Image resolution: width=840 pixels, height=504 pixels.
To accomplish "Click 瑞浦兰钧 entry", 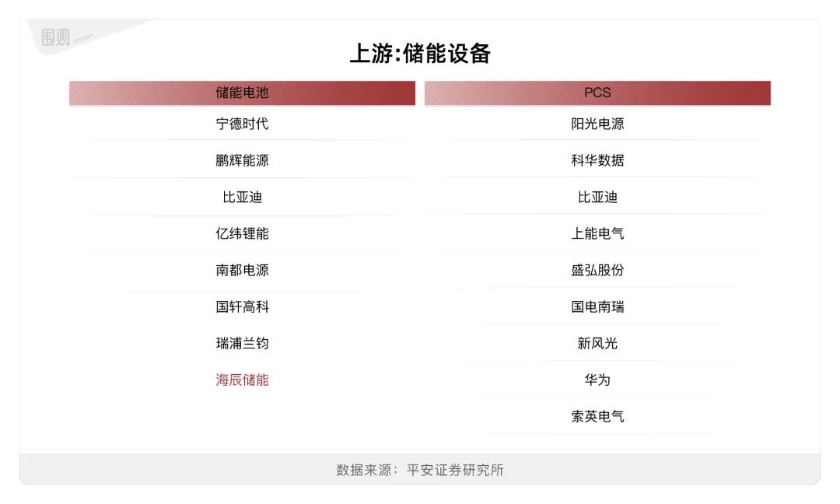I will coord(242,343).
